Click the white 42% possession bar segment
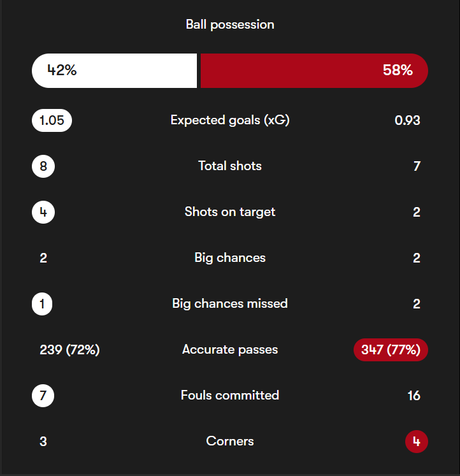460x476 pixels. click(x=115, y=71)
